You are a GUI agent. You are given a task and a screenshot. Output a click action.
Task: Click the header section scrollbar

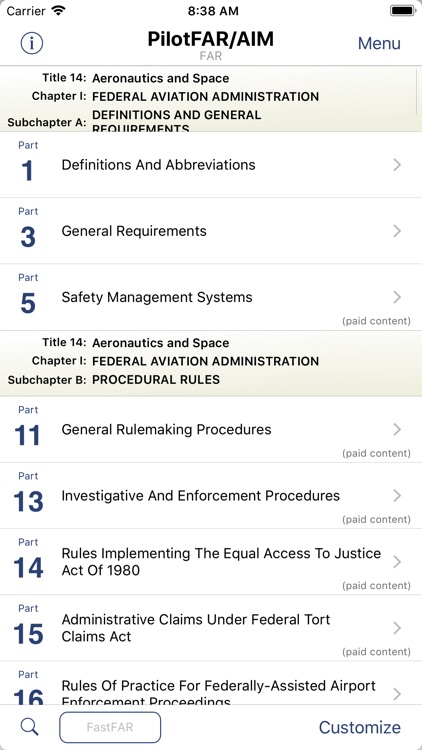click(418, 91)
